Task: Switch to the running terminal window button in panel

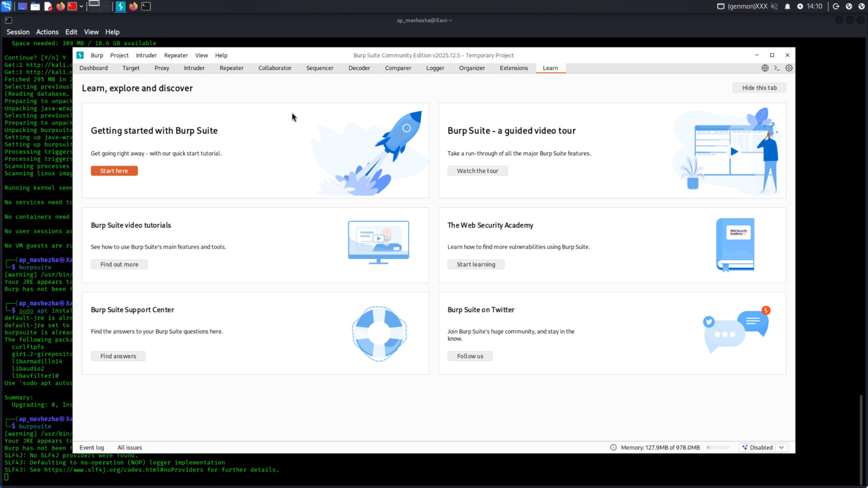Action: (x=146, y=6)
